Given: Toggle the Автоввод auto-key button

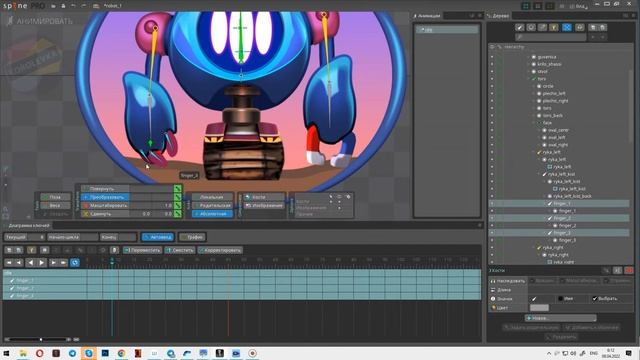Looking at the screenshot, I should click(x=158, y=237).
